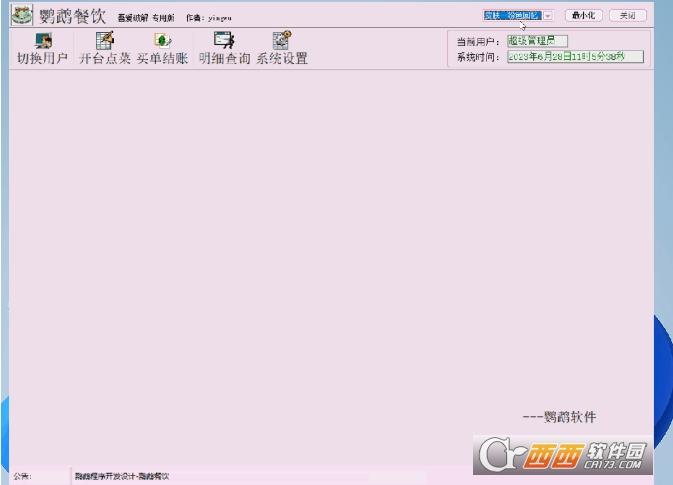Click the 鹦鹉餐饮 title text
This screenshot has height=485, width=673.
tap(73, 16)
